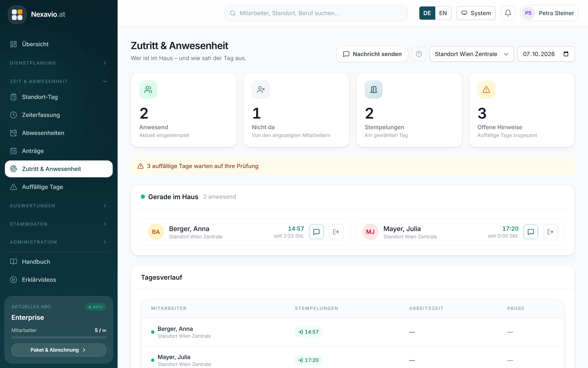The image size is (588, 368).
Task: Open Abwesenheiten in the sidebar
Action: click(x=59, y=133)
